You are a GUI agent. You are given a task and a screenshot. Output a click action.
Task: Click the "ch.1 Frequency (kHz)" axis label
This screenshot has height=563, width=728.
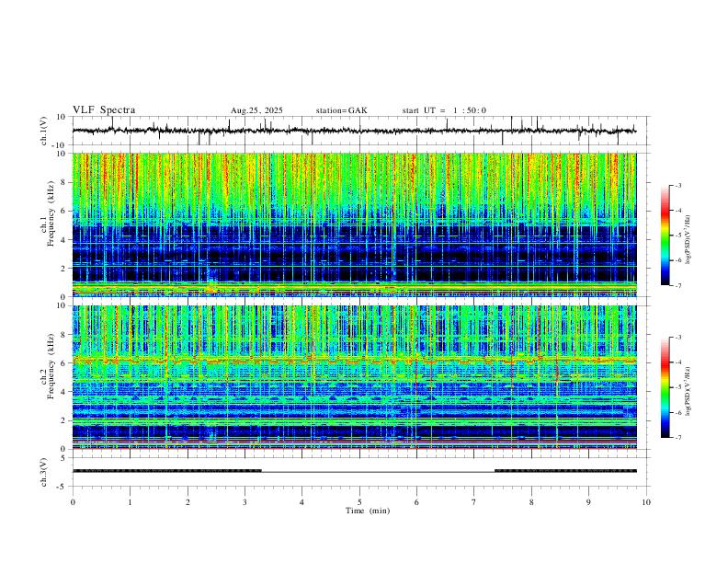click(x=47, y=213)
